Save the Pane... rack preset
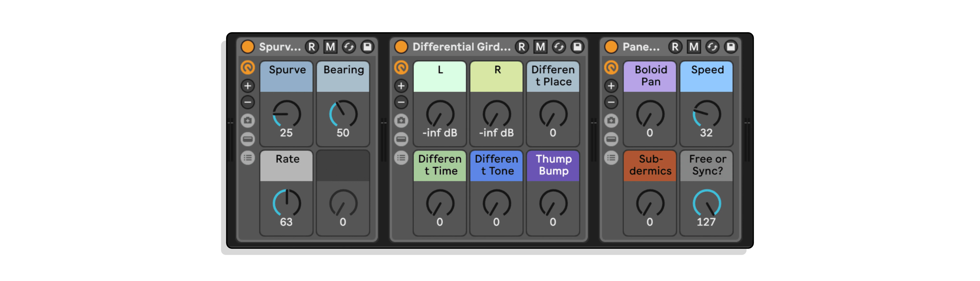The height and width of the screenshot is (281, 980). point(731,47)
